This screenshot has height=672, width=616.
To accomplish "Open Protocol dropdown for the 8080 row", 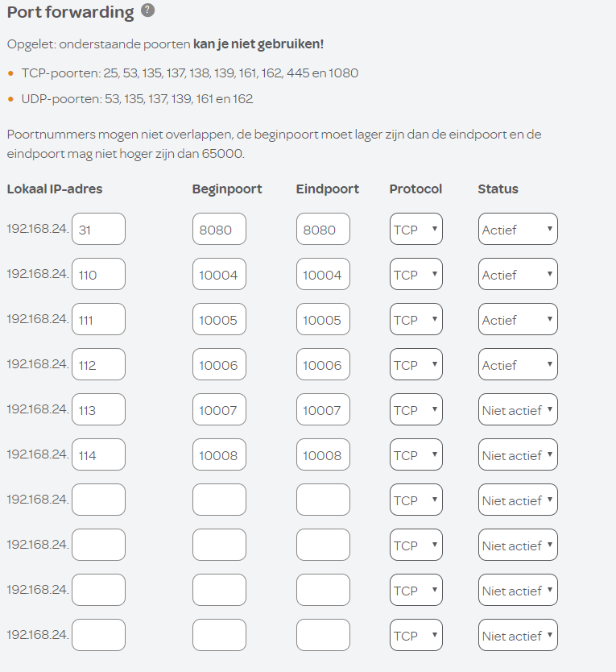I will click(415, 230).
